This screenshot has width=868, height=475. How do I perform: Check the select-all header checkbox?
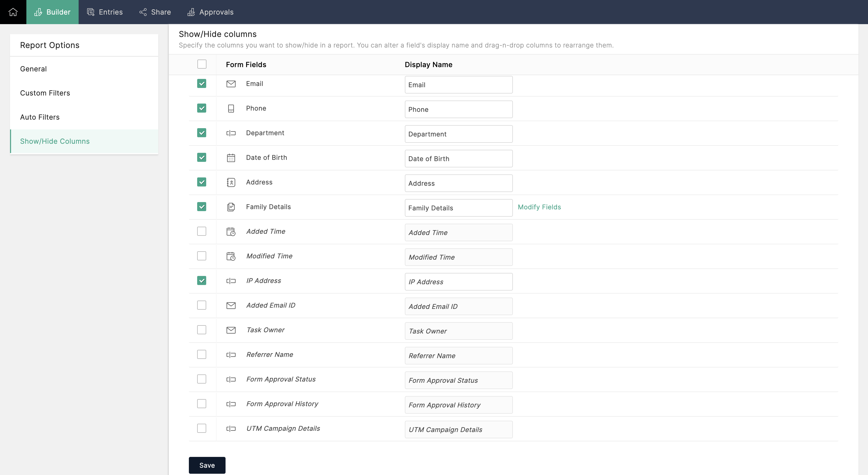202,64
